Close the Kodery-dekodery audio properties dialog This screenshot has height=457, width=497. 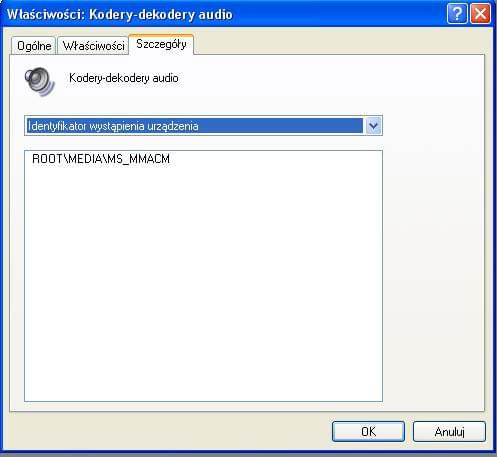point(480,14)
